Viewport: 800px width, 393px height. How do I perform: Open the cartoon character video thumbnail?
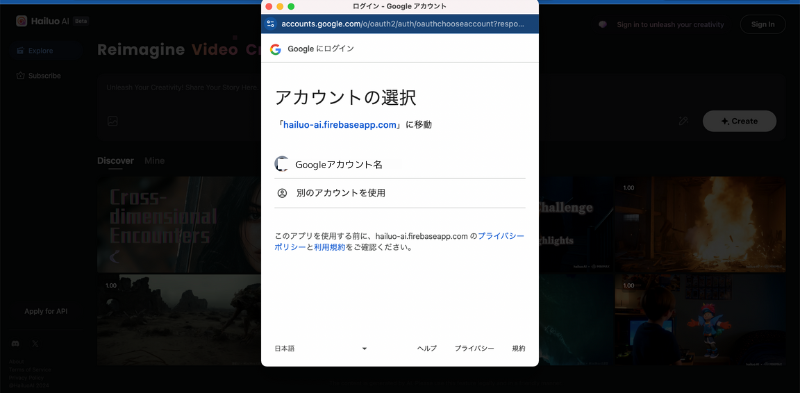pyautogui.click(x=700, y=321)
